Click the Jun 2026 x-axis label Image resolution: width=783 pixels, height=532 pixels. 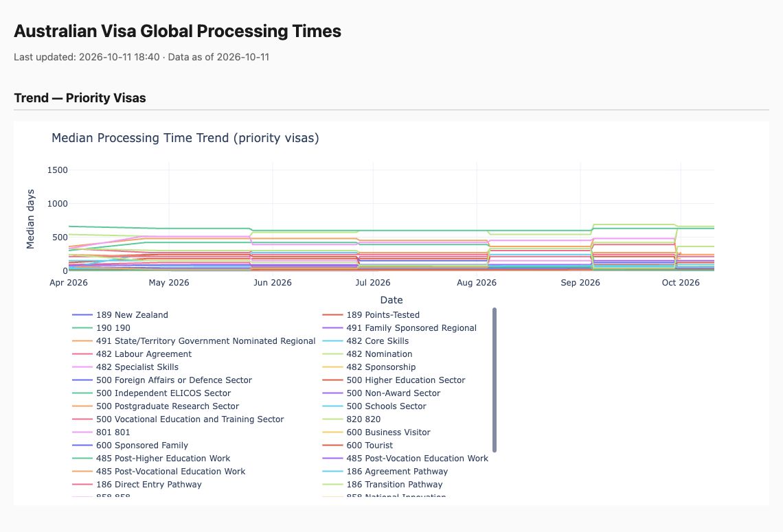(272, 282)
